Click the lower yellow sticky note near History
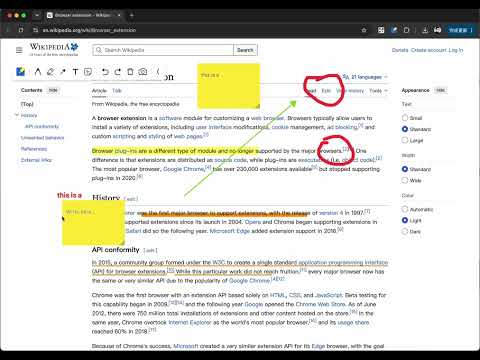Screen dimensions: 480x360 pos(93,223)
